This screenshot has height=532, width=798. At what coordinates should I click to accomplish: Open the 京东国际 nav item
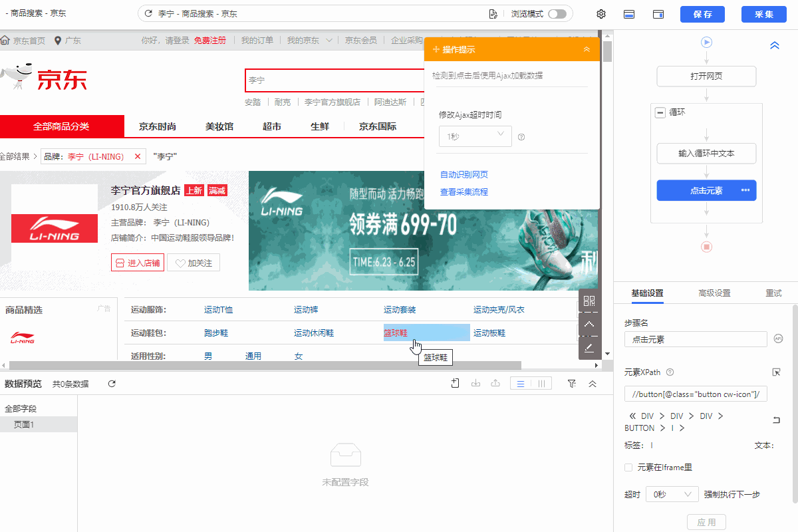(x=378, y=126)
